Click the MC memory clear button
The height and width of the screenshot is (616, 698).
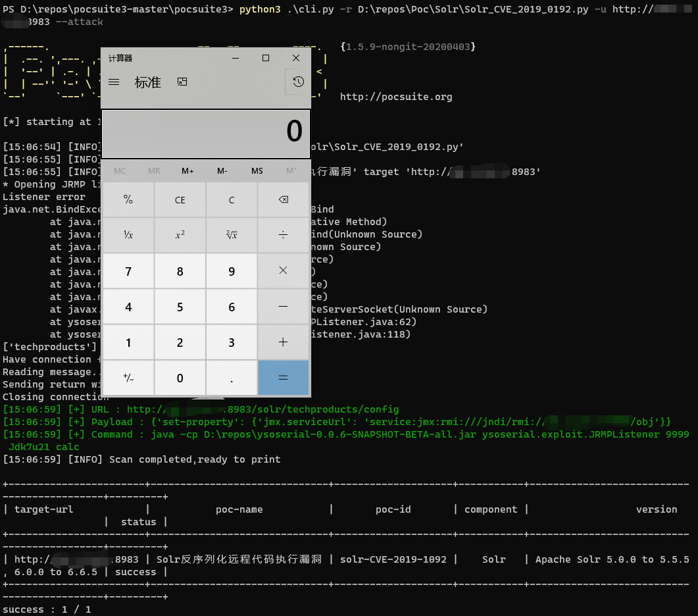coord(120,170)
